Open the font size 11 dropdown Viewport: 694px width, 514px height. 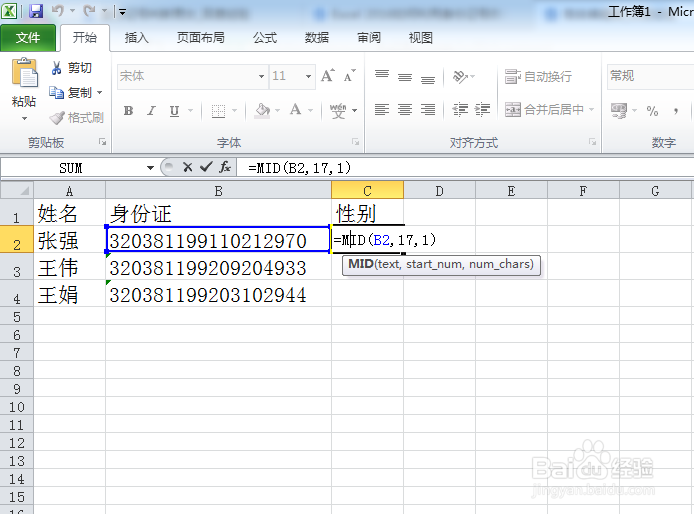coord(308,76)
